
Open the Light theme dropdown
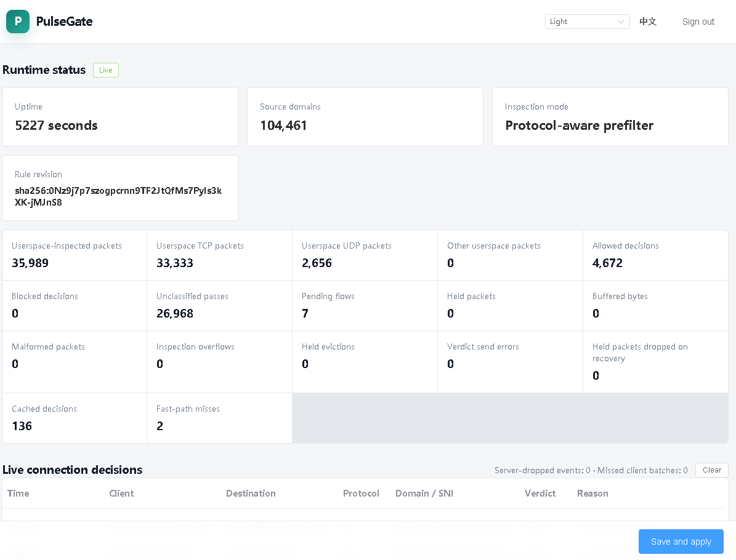pyautogui.click(x=587, y=22)
